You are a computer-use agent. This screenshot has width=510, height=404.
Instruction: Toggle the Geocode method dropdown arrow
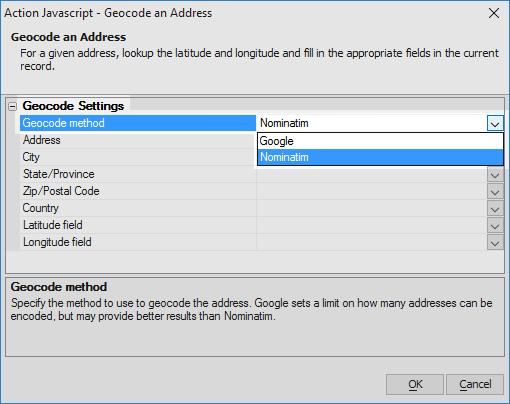tap(495, 123)
